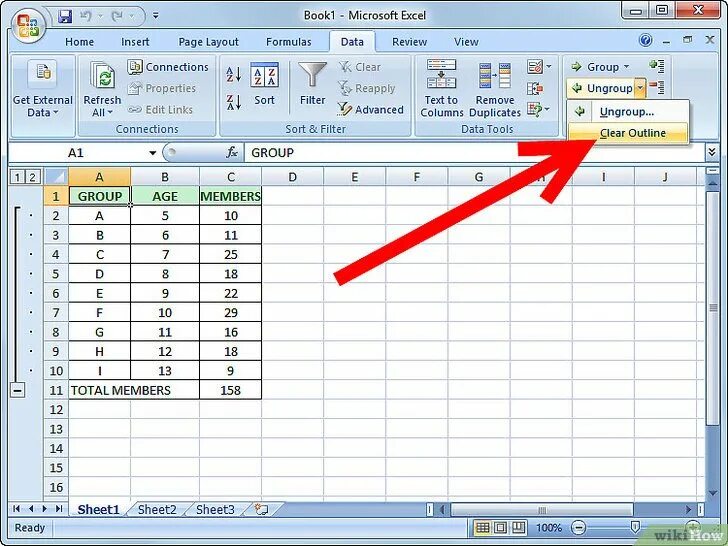Switch to Sheet3 tab
Screen dimensions: 728x546
coord(215,509)
